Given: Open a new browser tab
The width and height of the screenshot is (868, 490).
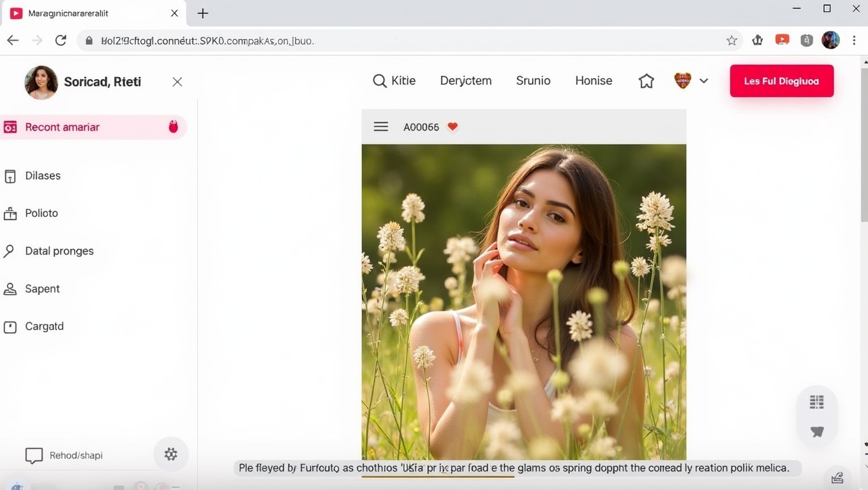Looking at the screenshot, I should click(x=203, y=13).
